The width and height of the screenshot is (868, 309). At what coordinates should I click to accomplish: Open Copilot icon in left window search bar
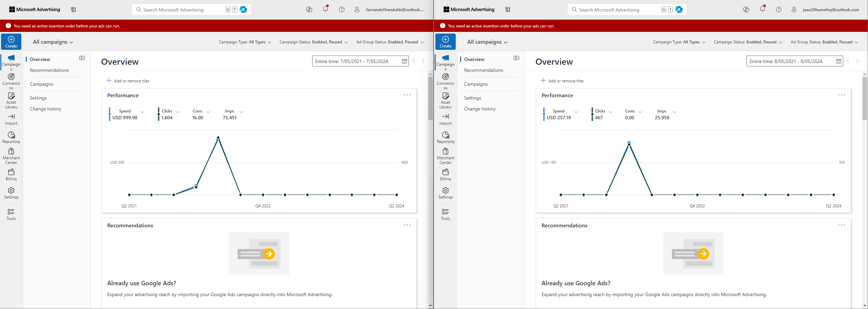pyautogui.click(x=243, y=9)
